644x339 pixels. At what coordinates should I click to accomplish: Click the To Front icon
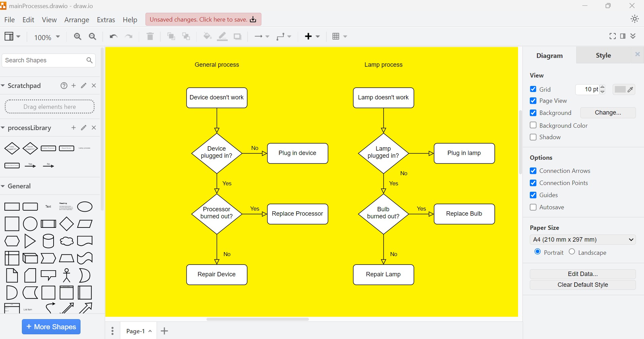pos(171,36)
